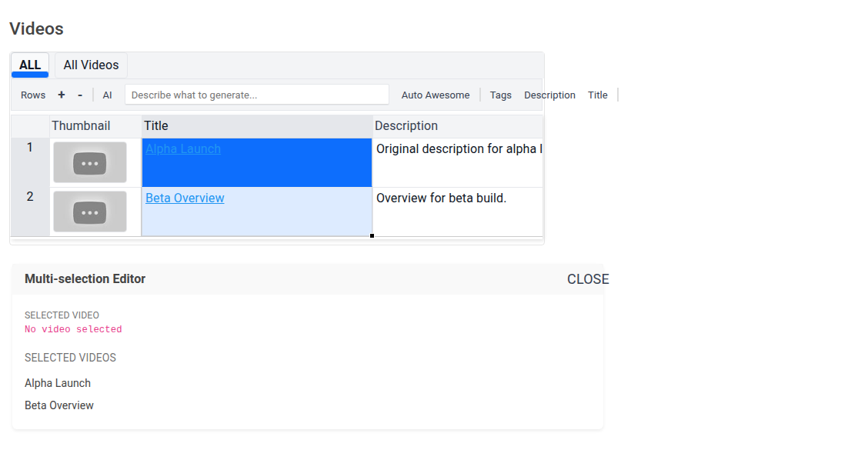868x450 pixels.
Task: Select the Thumbnail column header
Action: pos(95,126)
